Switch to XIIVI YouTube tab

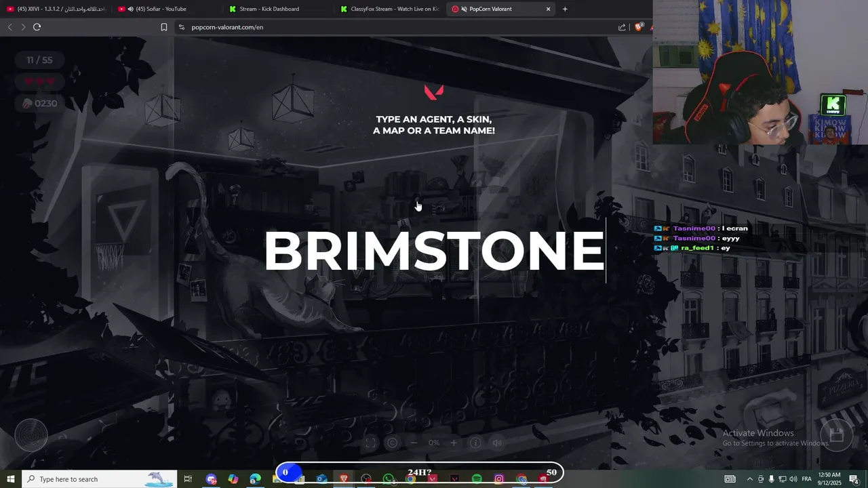[x=56, y=9]
